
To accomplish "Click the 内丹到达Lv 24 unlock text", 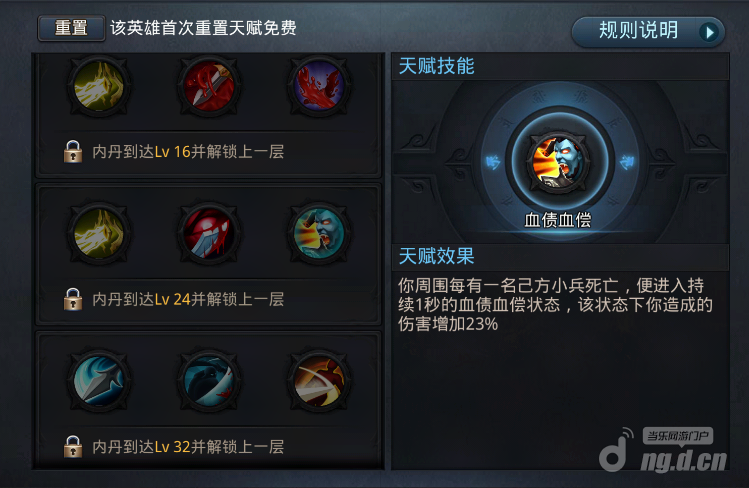I will 188,299.
